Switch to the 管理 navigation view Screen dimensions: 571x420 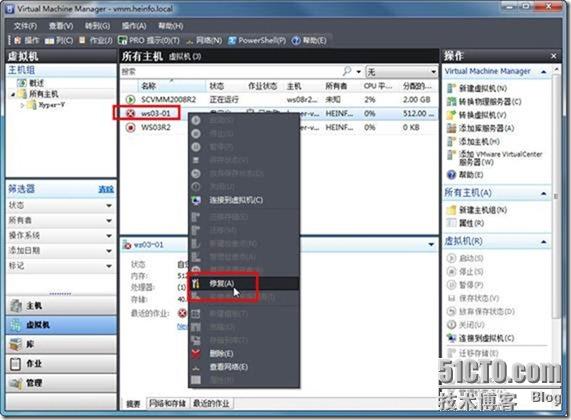[61, 383]
